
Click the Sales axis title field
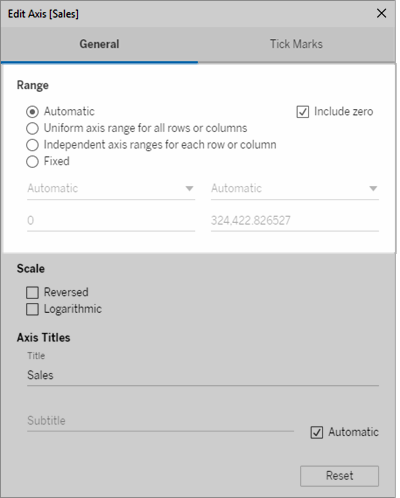[203, 375]
